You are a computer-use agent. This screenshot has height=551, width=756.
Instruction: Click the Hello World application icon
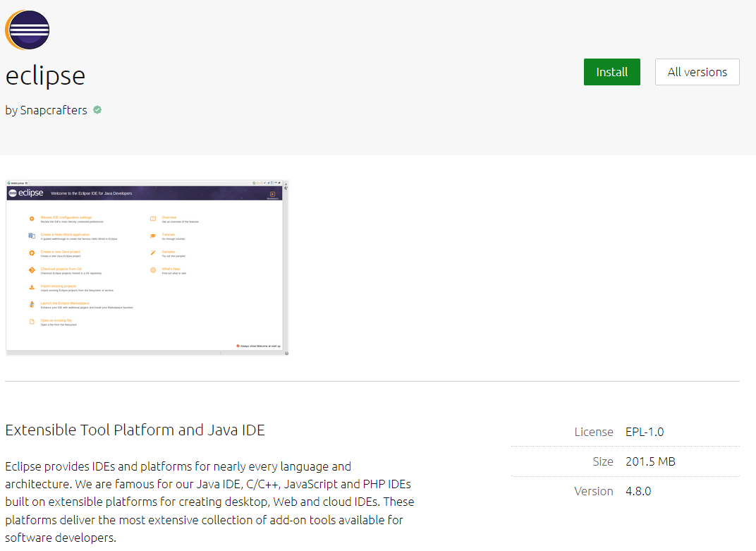coord(32,236)
